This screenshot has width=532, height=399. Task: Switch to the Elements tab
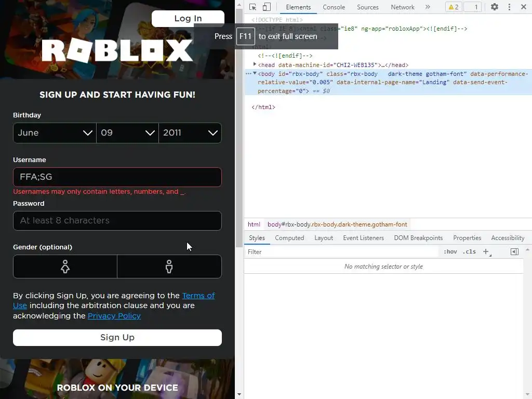click(298, 7)
